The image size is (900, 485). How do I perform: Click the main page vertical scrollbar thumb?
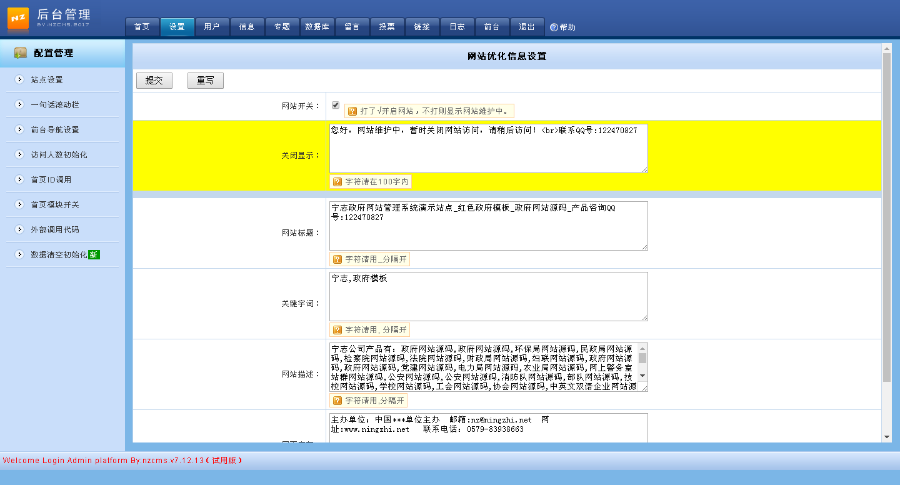(x=887, y=218)
